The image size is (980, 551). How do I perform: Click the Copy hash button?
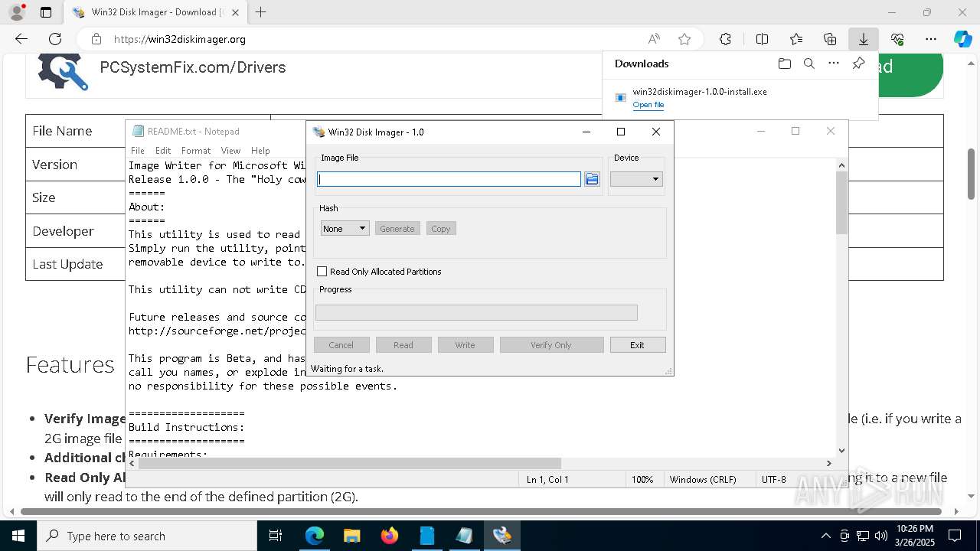[441, 228]
